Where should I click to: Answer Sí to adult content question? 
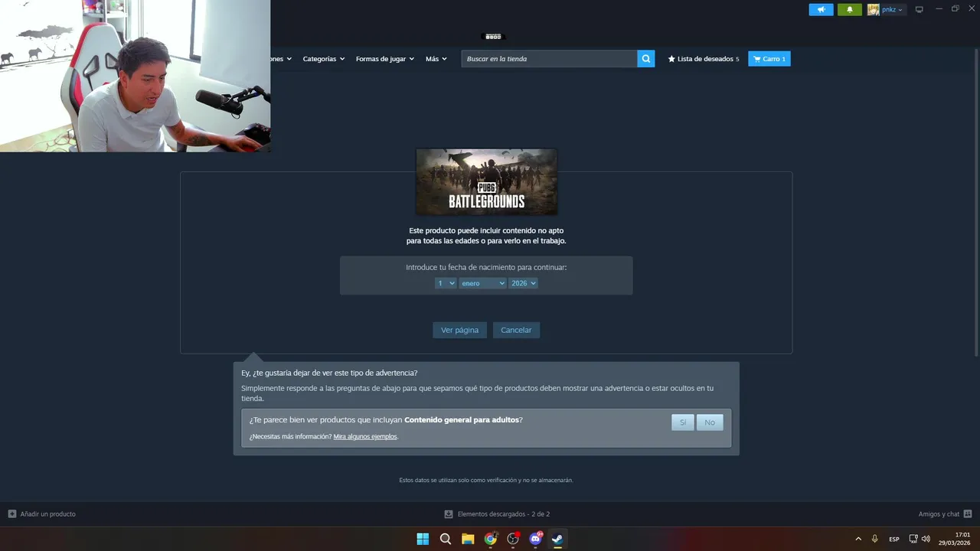[682, 422]
